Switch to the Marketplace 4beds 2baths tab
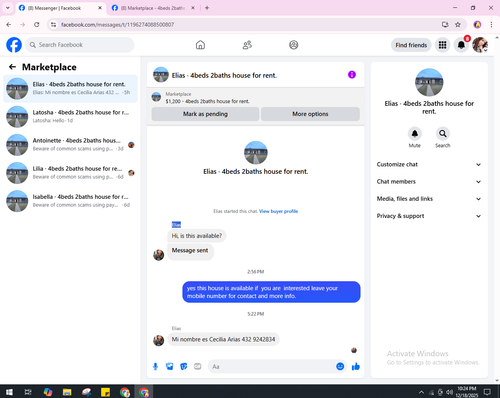This screenshot has width=500, height=398. tap(153, 8)
